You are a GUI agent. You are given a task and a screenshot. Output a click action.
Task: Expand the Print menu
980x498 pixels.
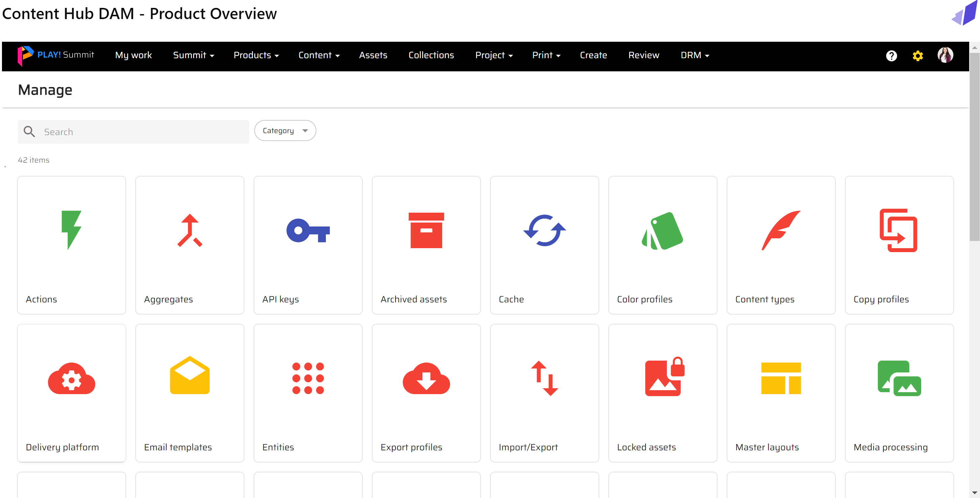[x=546, y=55]
